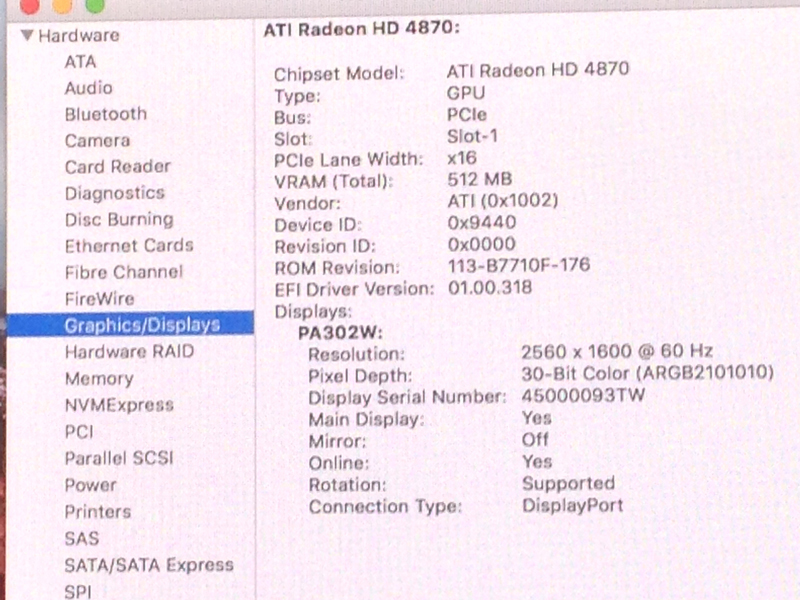
Task: Select display serial number 45000093TW
Action: click(x=583, y=395)
